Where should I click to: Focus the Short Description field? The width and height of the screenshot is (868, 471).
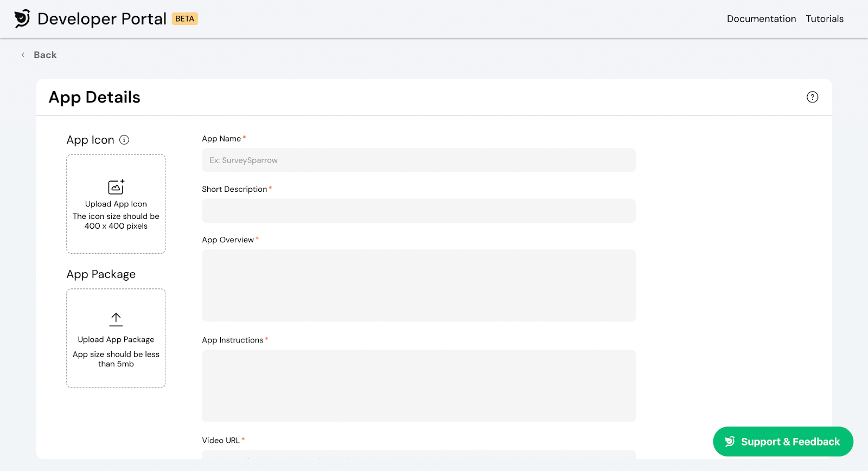[419, 211]
